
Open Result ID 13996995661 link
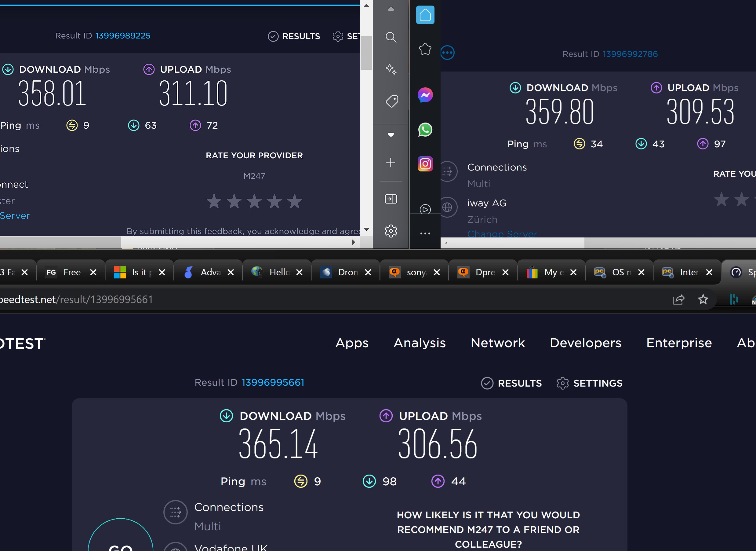point(273,382)
